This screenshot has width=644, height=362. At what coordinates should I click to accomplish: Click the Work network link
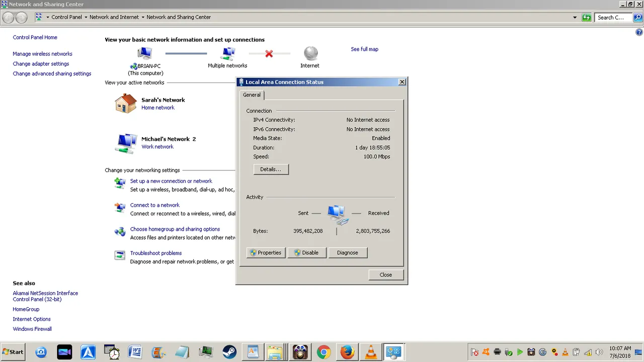[157, 147]
